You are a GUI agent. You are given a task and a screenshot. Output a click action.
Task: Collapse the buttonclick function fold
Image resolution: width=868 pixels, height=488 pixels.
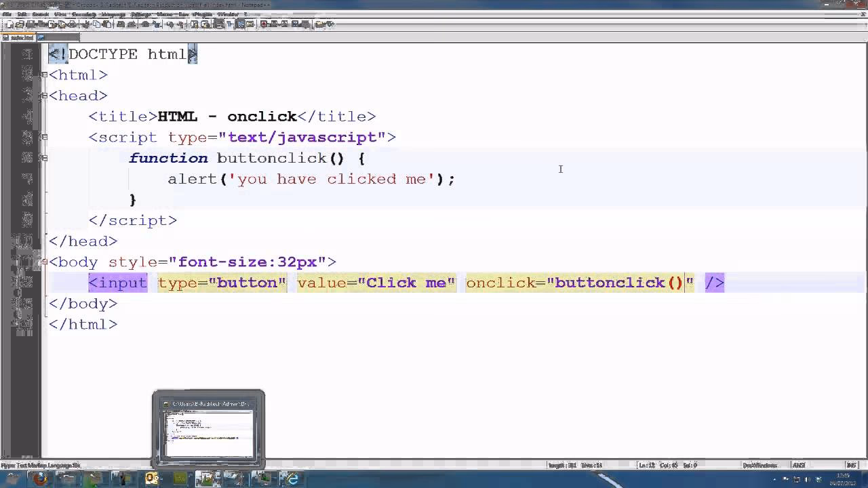point(44,158)
